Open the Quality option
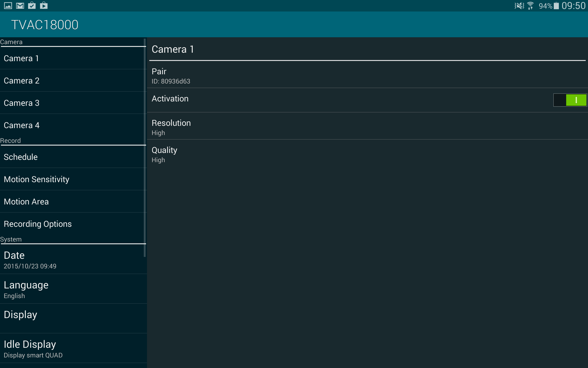This screenshot has height=368, width=588. click(x=367, y=153)
